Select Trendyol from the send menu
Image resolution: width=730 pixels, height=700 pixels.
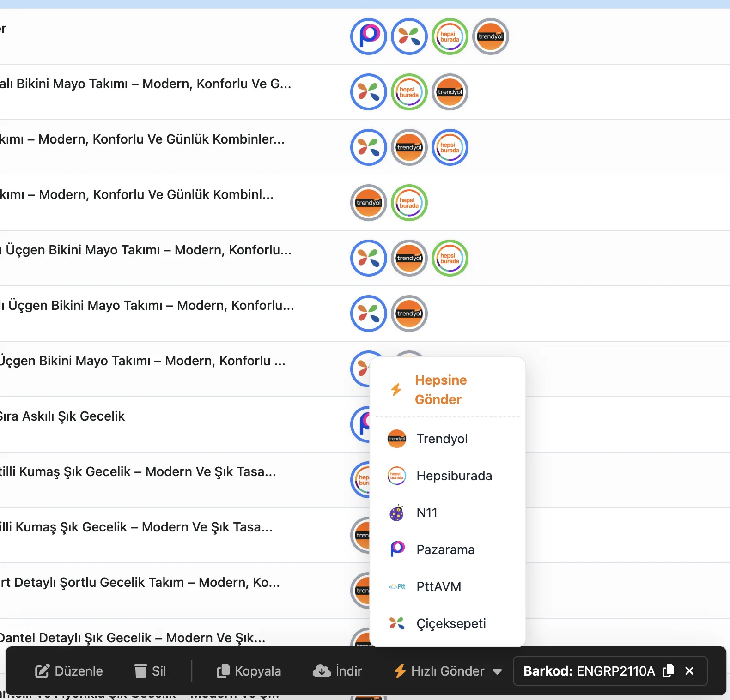pyautogui.click(x=448, y=439)
